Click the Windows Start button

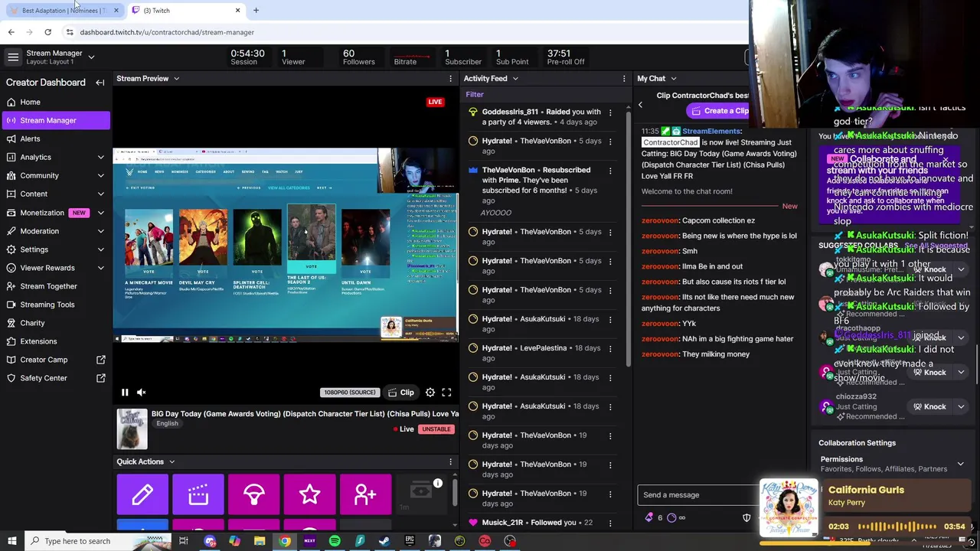pyautogui.click(x=11, y=541)
